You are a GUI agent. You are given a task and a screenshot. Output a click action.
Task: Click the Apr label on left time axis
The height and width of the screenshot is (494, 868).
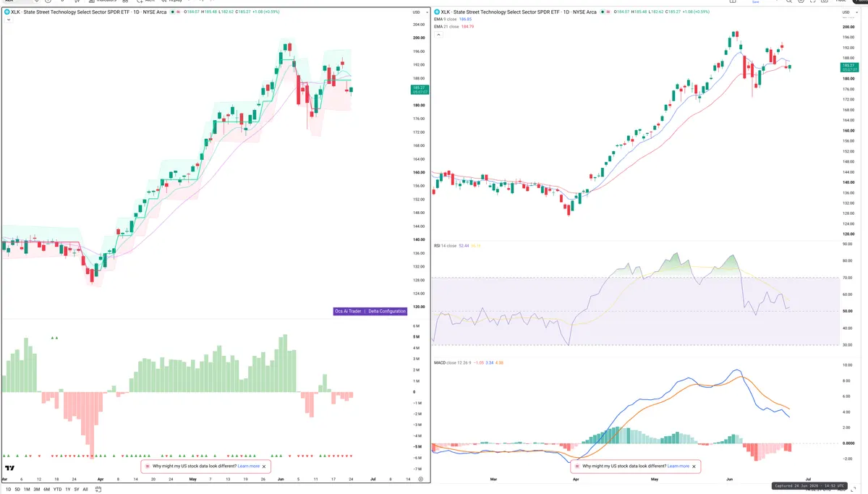pos(101,479)
